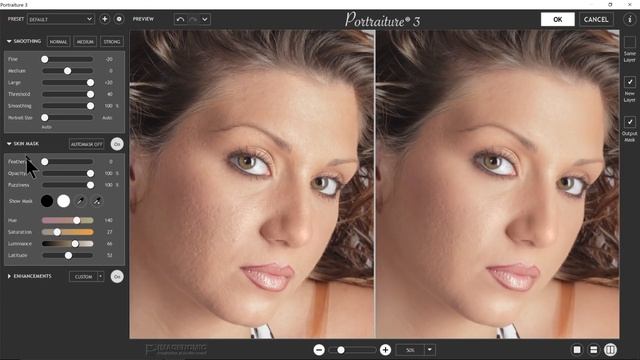Viewport: 640px width, 360px height.
Task: Expand the Enhancements section
Action: pos(9,276)
